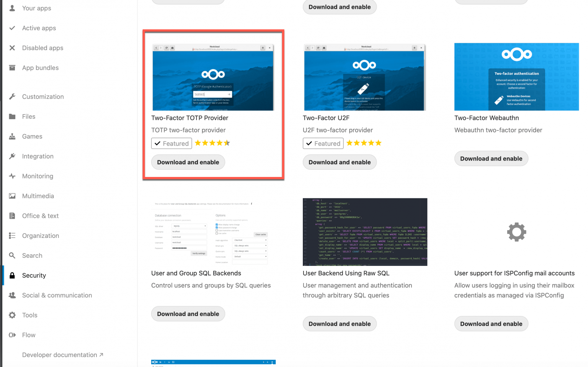588x367 pixels.
Task: Open Flow category via its arrow icon
Action: pos(12,335)
